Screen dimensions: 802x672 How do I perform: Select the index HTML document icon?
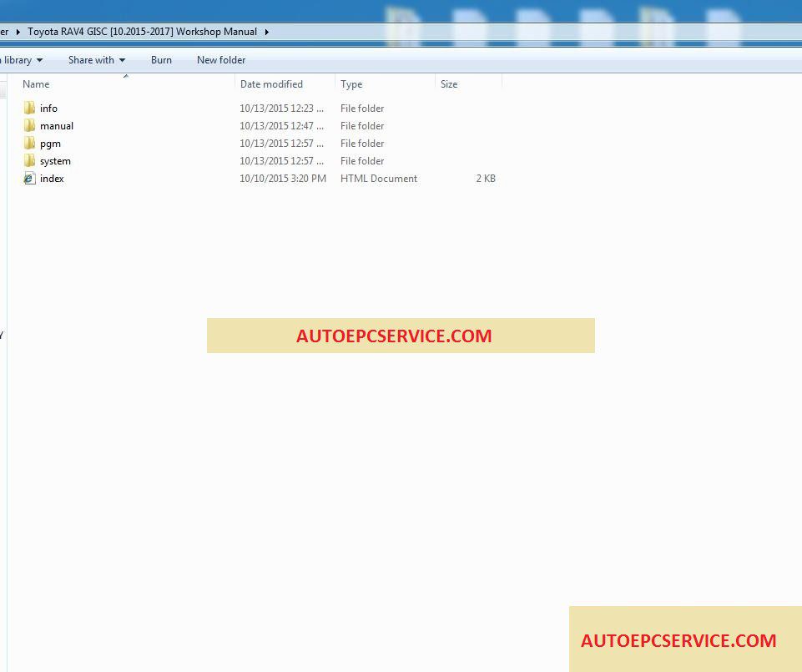click(30, 178)
